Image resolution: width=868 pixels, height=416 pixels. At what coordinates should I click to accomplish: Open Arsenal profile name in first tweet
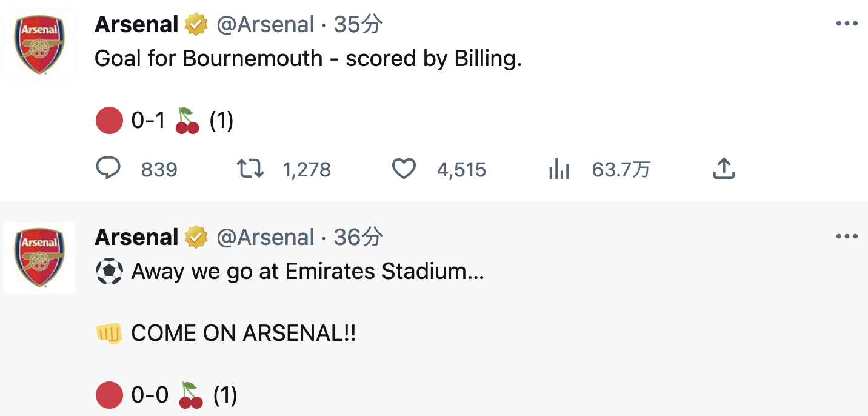coord(136,25)
